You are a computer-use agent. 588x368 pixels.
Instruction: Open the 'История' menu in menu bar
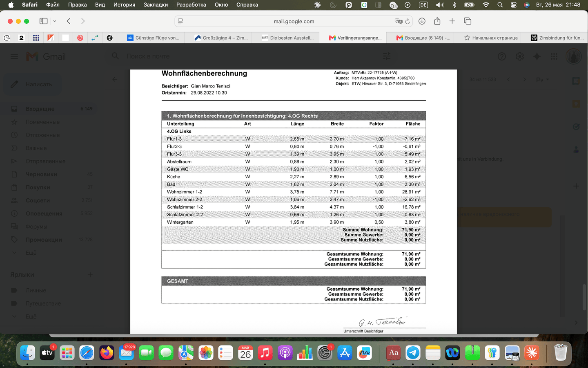pyautogui.click(x=124, y=5)
